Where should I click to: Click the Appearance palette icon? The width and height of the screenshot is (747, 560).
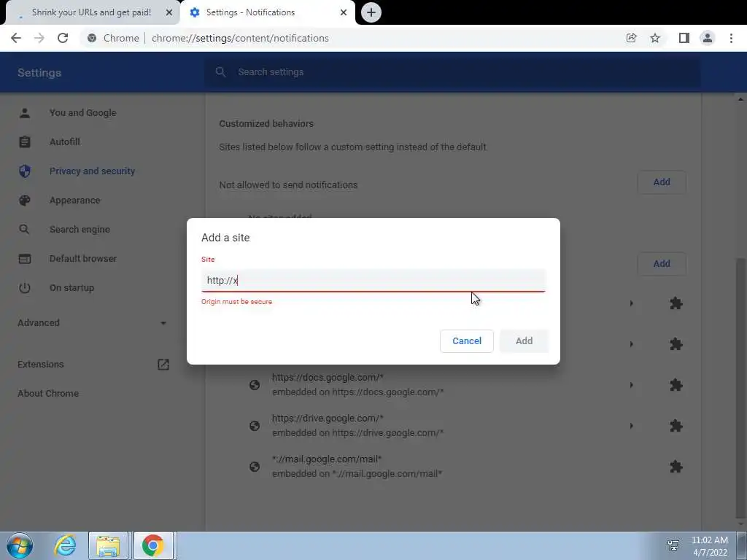pyautogui.click(x=24, y=201)
